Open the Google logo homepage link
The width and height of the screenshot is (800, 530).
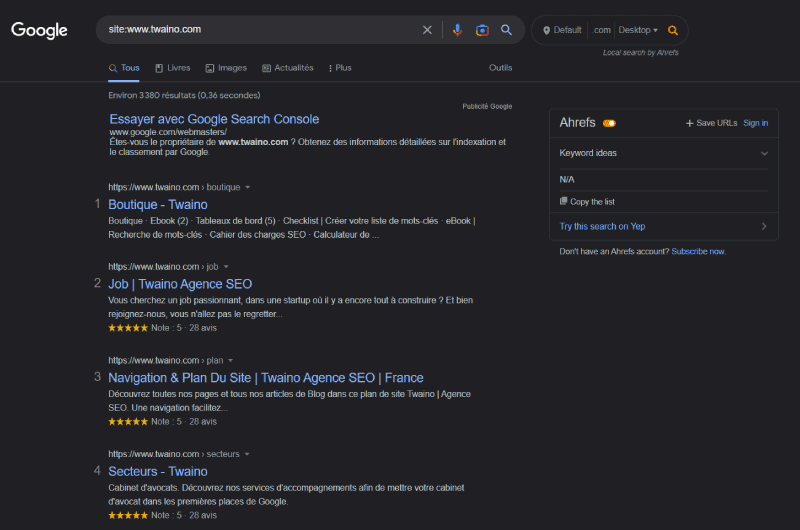39,30
